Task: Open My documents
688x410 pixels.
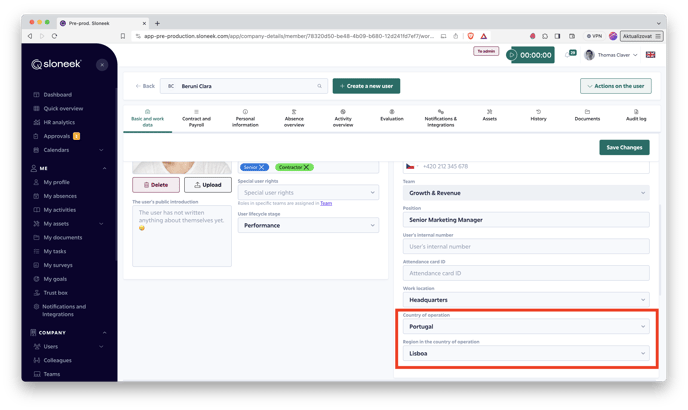Action: click(x=62, y=237)
